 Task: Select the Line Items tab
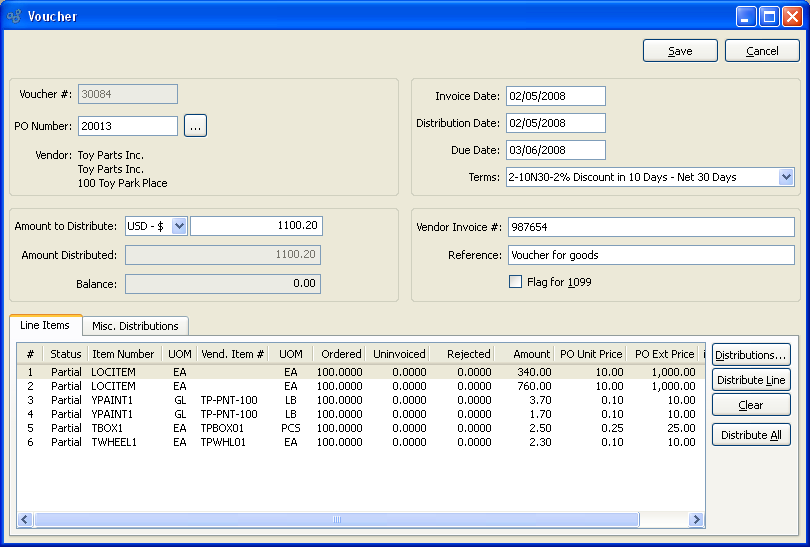45,326
